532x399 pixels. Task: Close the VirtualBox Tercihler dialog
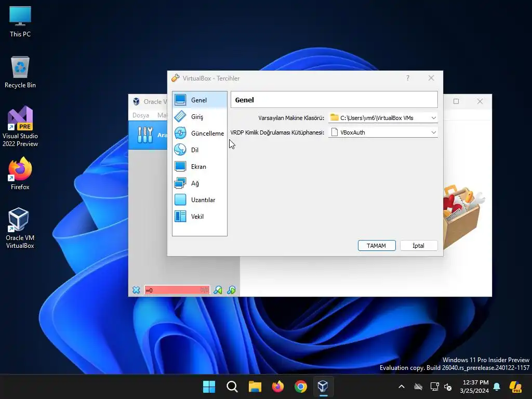tap(431, 78)
